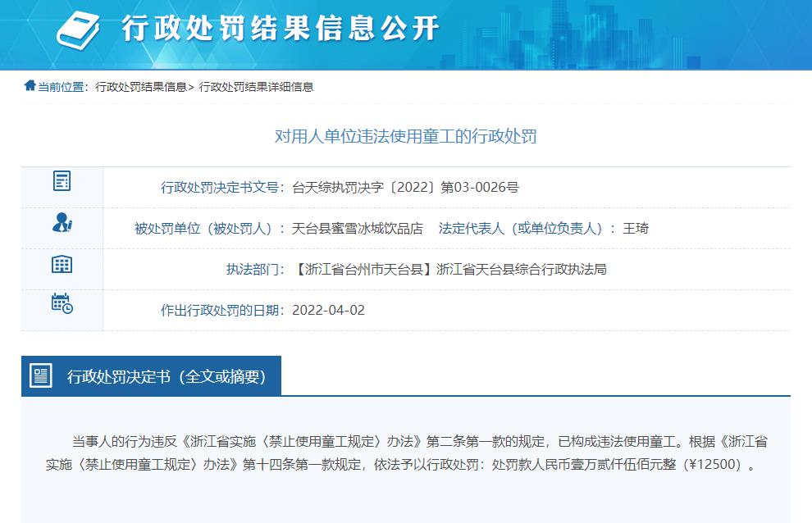Click the agency 浙江省天台县综合行政执法局

coord(522,269)
